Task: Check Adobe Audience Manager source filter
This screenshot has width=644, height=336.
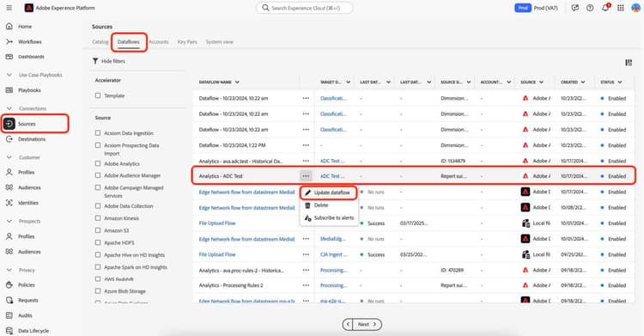Action: [98, 175]
